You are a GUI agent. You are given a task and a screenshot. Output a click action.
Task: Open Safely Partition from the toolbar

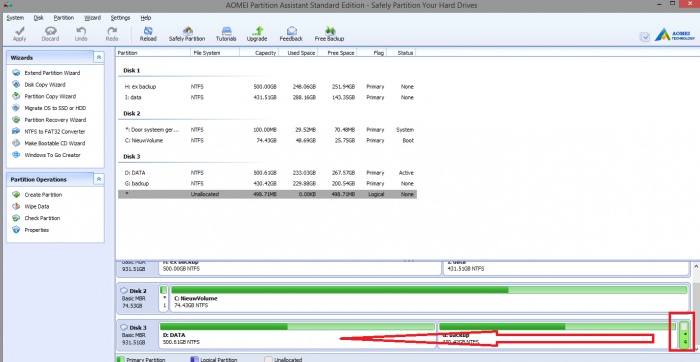click(x=187, y=34)
